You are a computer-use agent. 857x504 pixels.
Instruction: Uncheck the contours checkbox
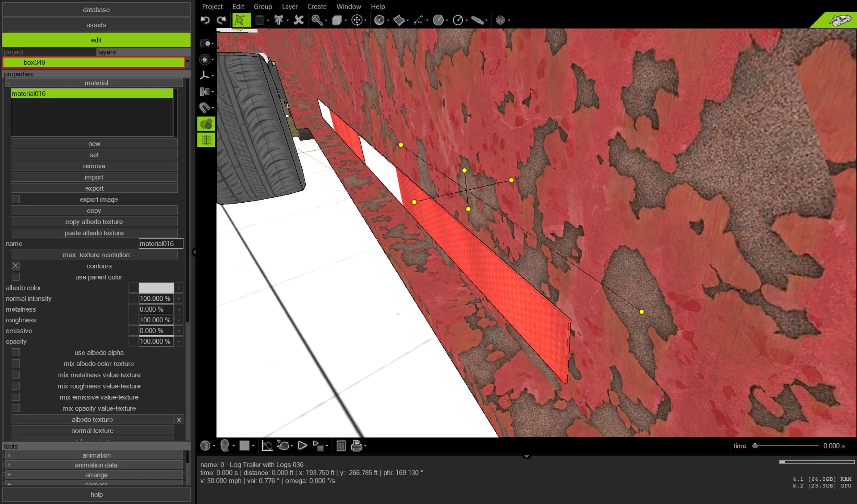(15, 266)
